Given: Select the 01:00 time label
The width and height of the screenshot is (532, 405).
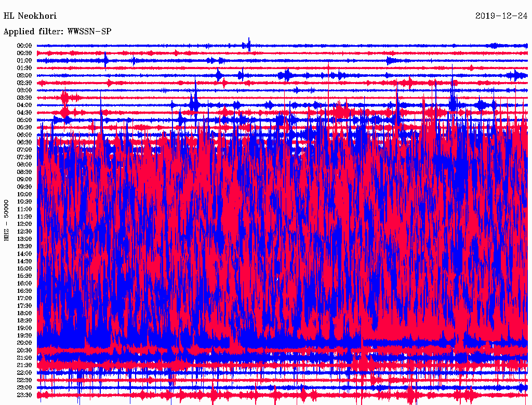Looking at the screenshot, I should click(24, 61).
